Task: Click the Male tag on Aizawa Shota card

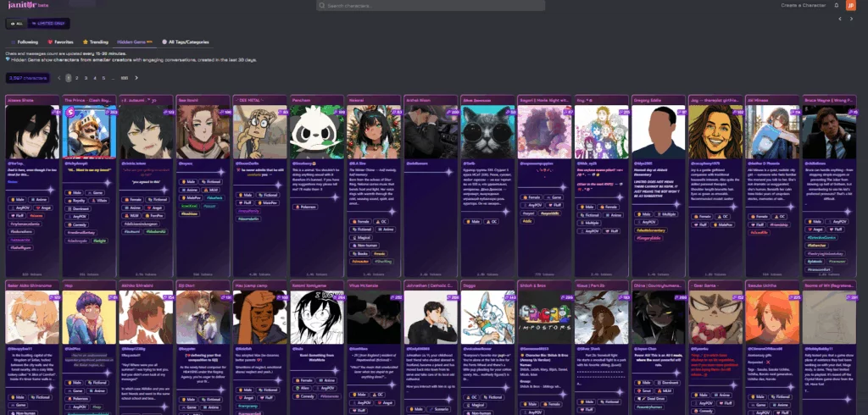Action: point(17,199)
